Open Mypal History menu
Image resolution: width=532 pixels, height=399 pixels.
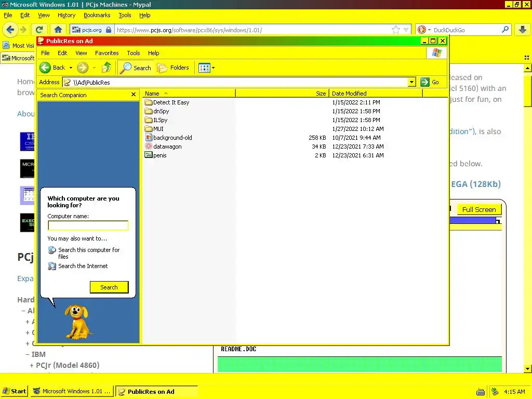click(x=66, y=15)
